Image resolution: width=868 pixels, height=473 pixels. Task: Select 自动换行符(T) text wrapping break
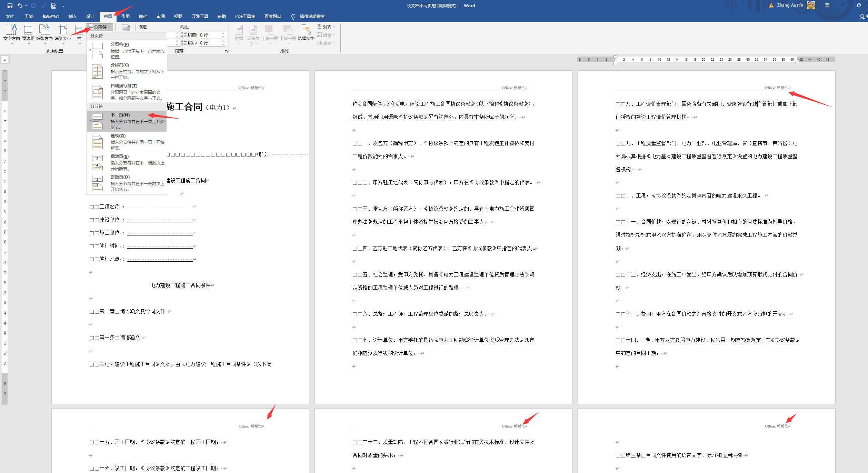(127, 92)
